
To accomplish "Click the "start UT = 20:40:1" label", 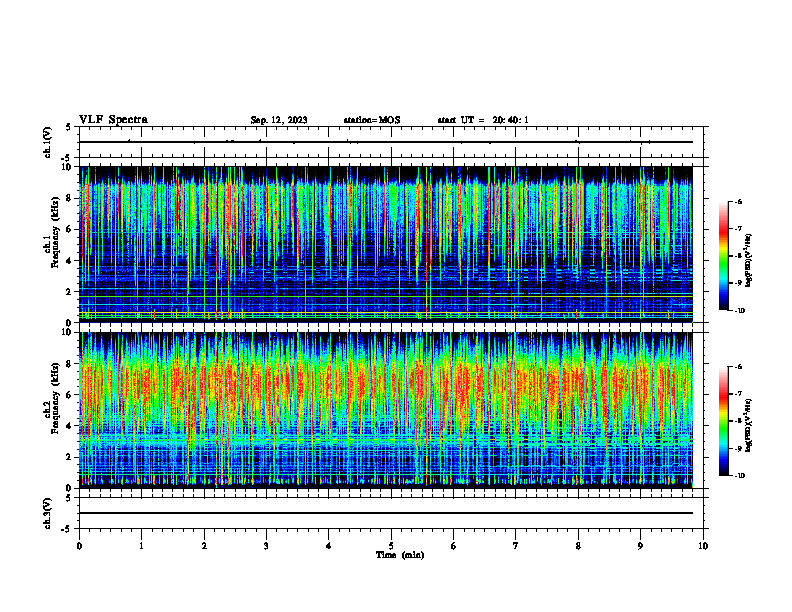I will (483, 120).
